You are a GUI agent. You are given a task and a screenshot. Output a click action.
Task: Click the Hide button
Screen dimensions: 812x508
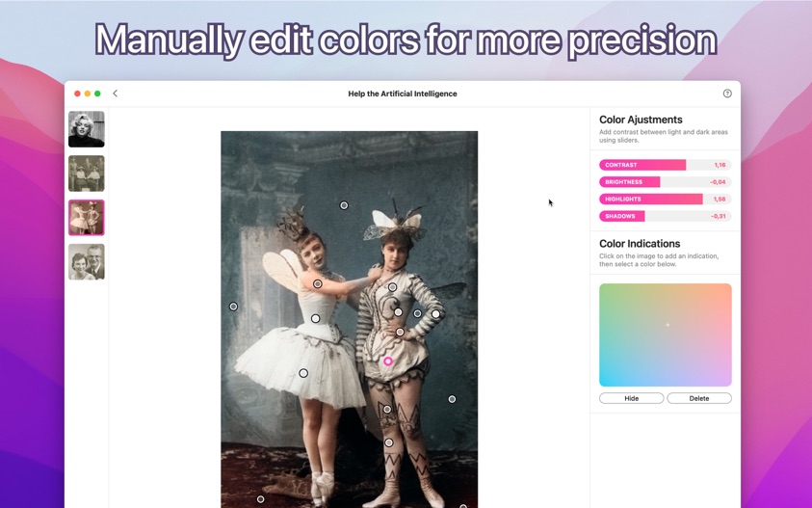631,398
